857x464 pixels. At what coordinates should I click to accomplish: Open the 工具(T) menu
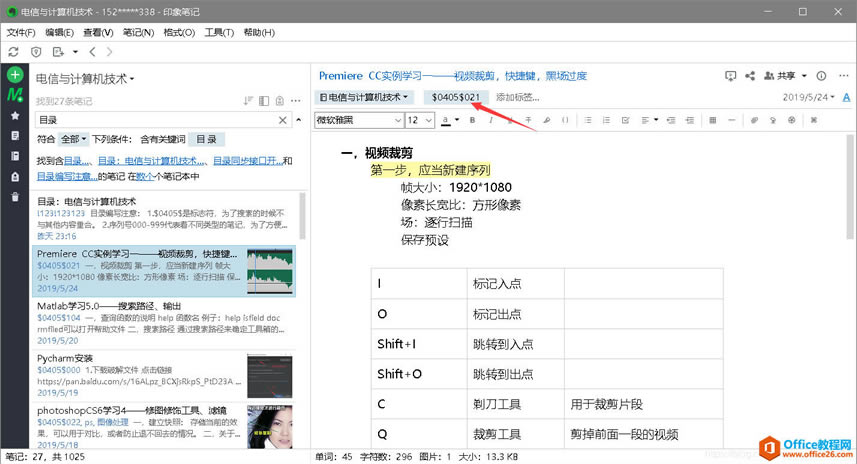[x=219, y=33]
